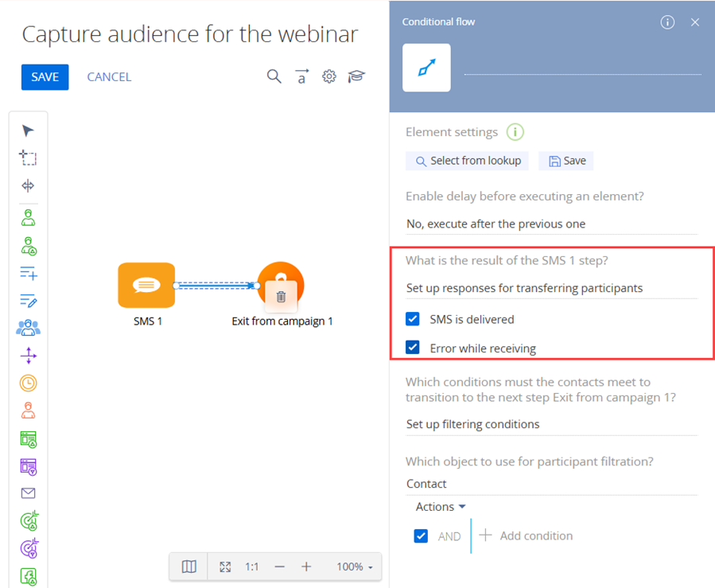715x588 pixels.
Task: Open the 100% zoom level dropdown
Action: tap(354, 567)
